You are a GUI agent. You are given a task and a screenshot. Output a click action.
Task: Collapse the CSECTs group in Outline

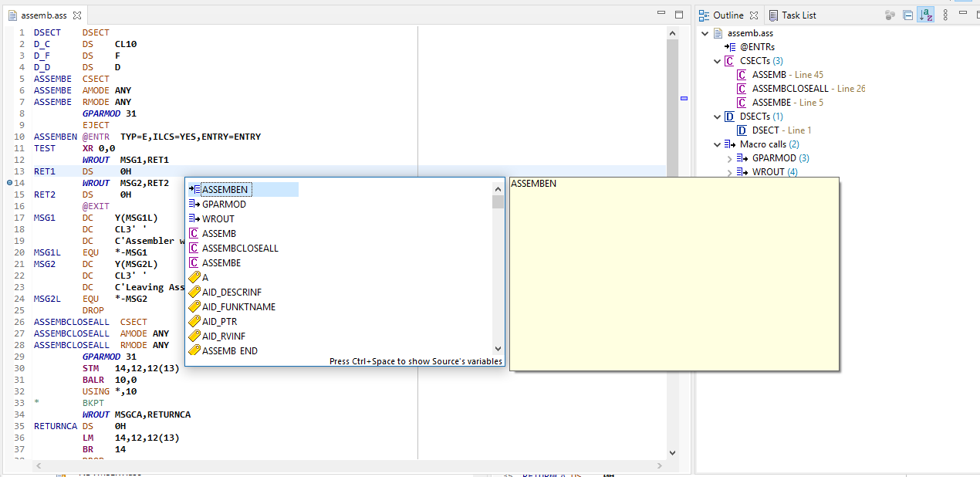717,61
